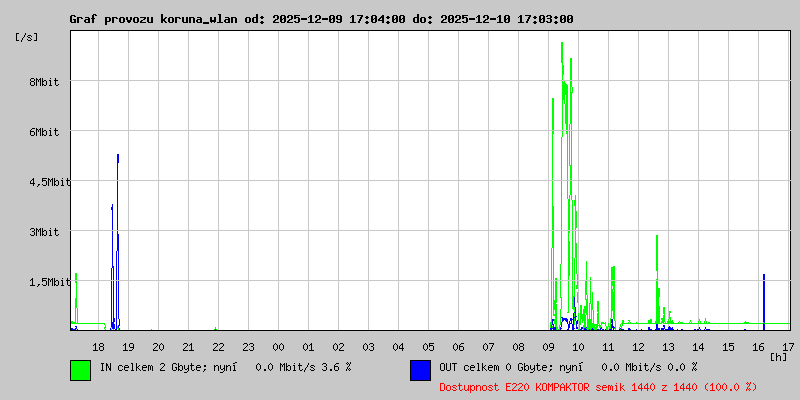800x400 pixels.
Task: Click the 19 hour tick label
Action: pos(128,347)
